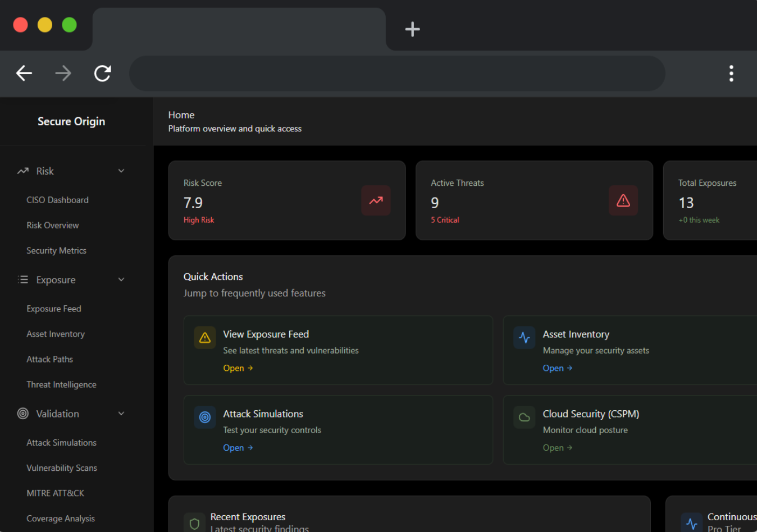Image resolution: width=757 pixels, height=532 pixels.
Task: Collapse the Risk section in the sidebar
Action: coord(121,171)
